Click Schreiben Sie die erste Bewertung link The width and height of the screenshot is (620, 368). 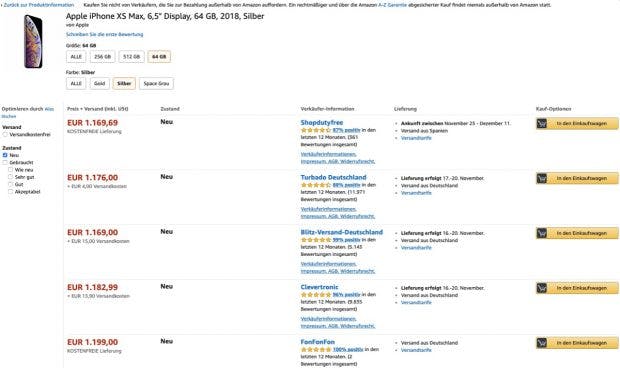click(105, 34)
